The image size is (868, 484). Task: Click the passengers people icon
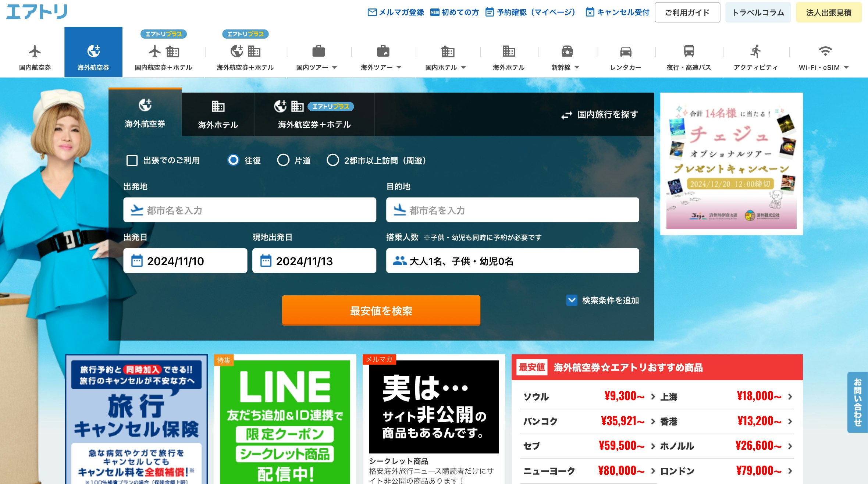pyautogui.click(x=399, y=261)
